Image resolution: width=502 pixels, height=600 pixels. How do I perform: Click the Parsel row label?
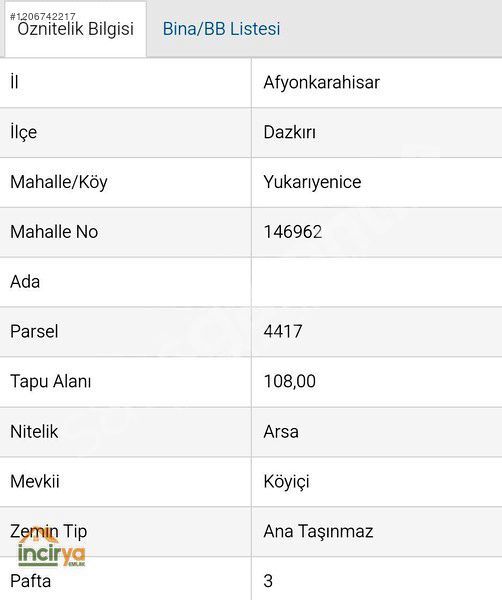(34, 331)
